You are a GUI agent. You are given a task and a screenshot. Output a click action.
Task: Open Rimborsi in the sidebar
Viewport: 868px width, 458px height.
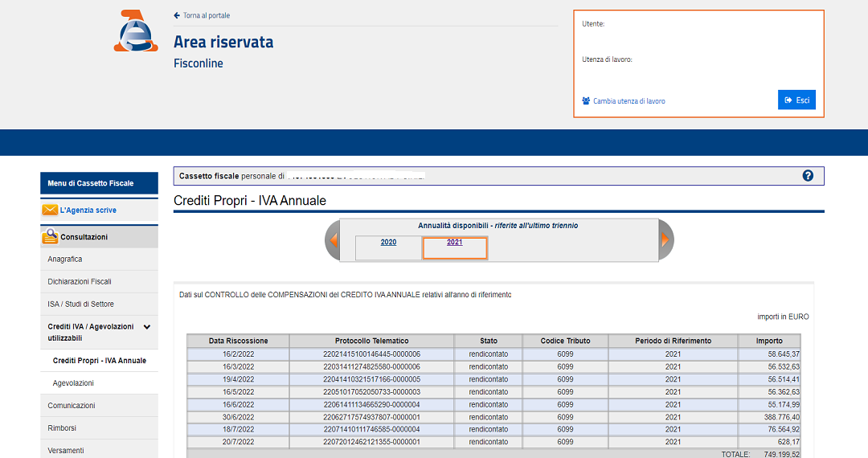(99, 428)
